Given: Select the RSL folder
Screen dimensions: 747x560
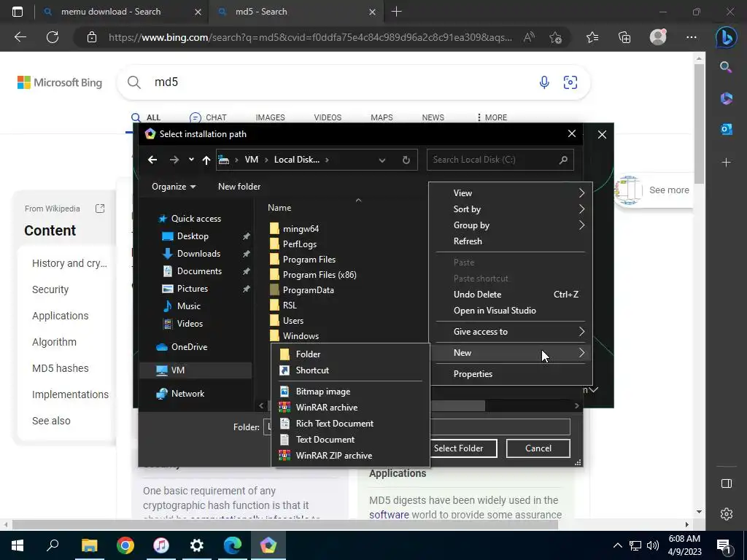Looking at the screenshot, I should [x=289, y=306].
